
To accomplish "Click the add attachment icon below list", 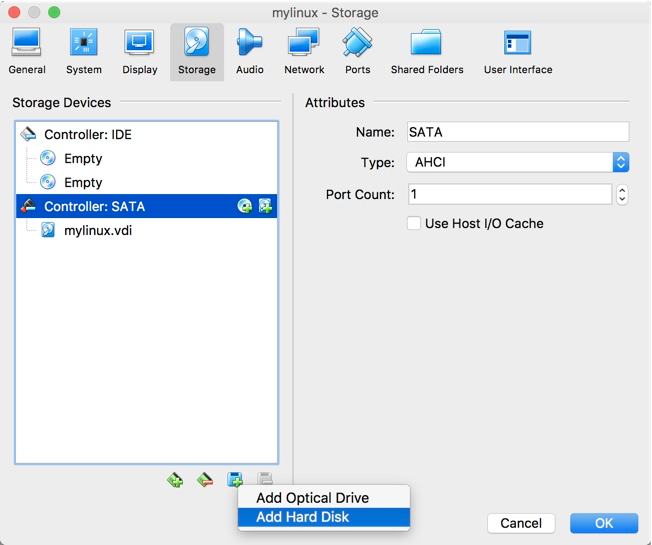I will pos(235,479).
